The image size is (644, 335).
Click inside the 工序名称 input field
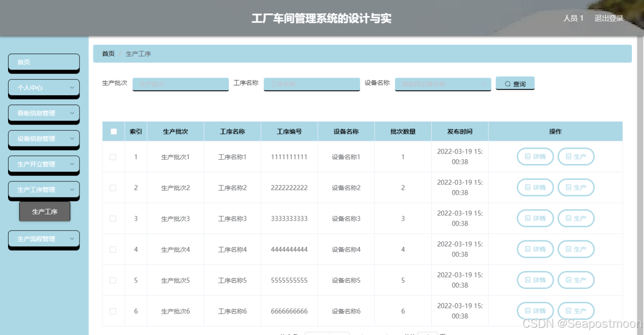pyautogui.click(x=311, y=84)
